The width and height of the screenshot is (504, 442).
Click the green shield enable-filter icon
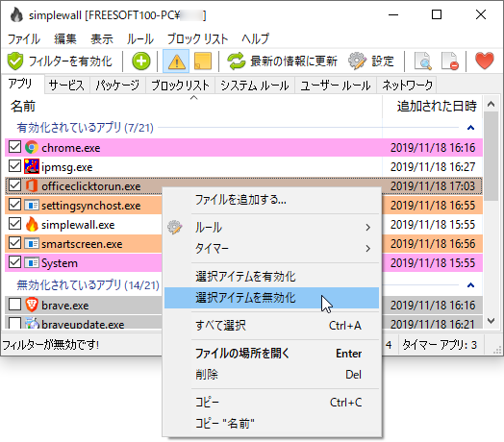pos(15,61)
